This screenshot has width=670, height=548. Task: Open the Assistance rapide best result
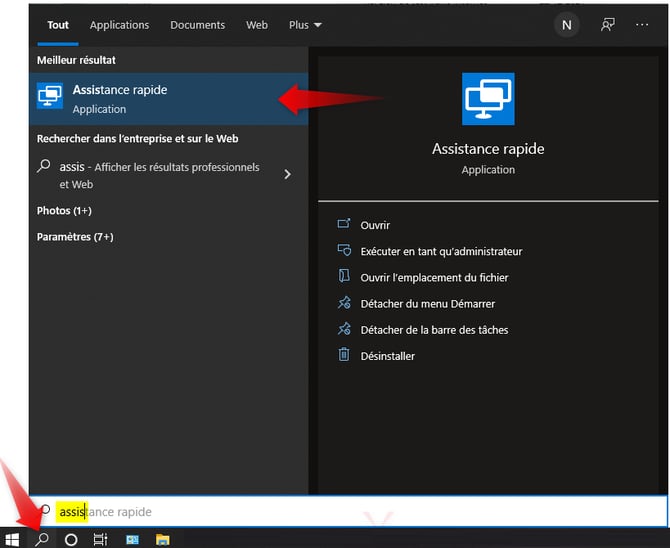coord(169,99)
